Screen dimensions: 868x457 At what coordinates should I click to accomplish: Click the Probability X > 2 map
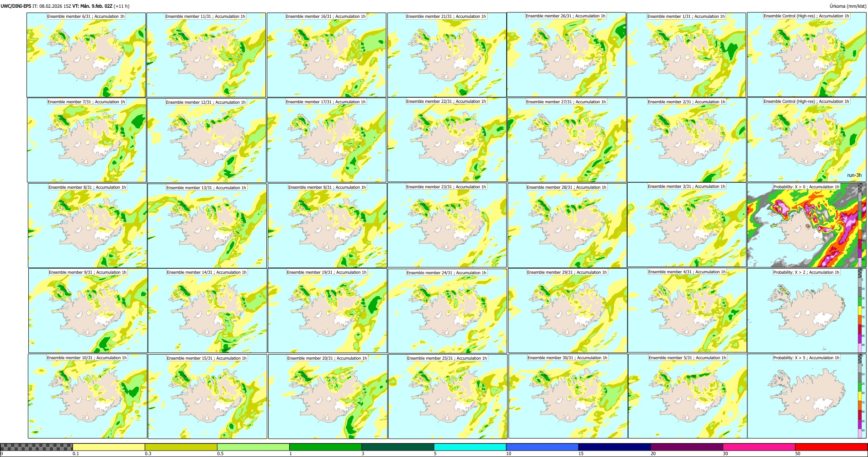pyautogui.click(x=807, y=311)
